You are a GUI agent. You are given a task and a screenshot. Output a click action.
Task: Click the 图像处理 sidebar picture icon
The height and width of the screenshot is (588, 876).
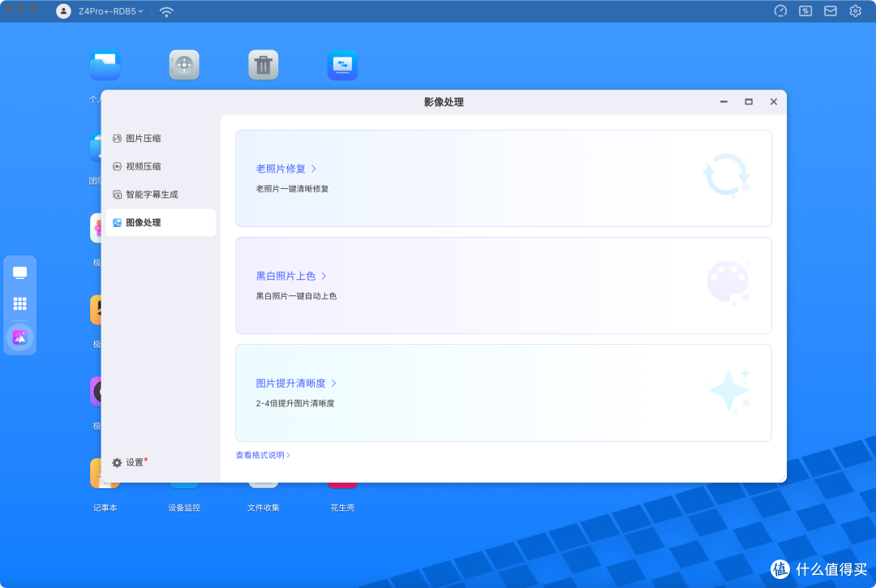(117, 222)
